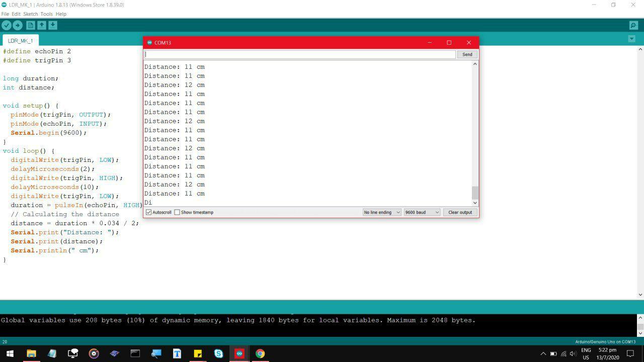Open the Windows Start menu
Viewport: 644px width, 362px height.
coord(10,353)
